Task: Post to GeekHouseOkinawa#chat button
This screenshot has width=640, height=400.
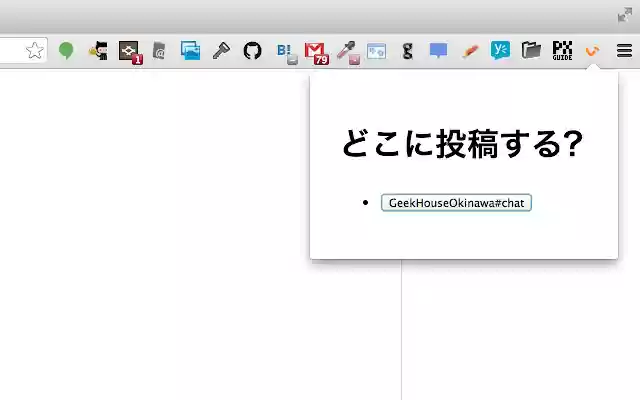Action: pyautogui.click(x=456, y=203)
